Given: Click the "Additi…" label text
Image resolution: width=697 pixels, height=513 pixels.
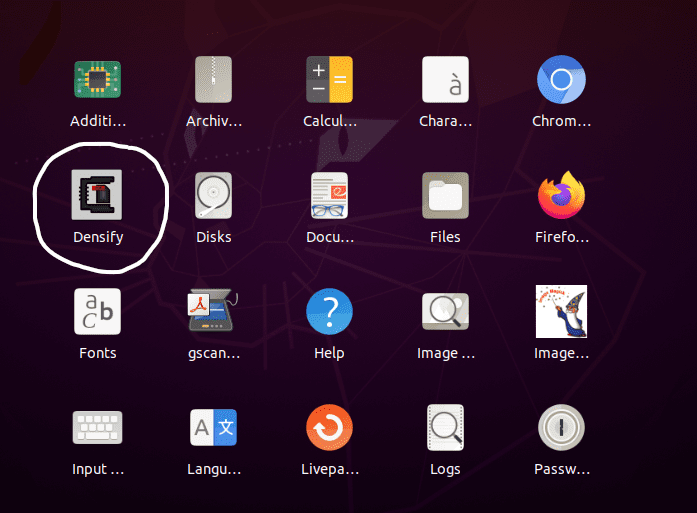Looking at the screenshot, I should click(98, 121).
